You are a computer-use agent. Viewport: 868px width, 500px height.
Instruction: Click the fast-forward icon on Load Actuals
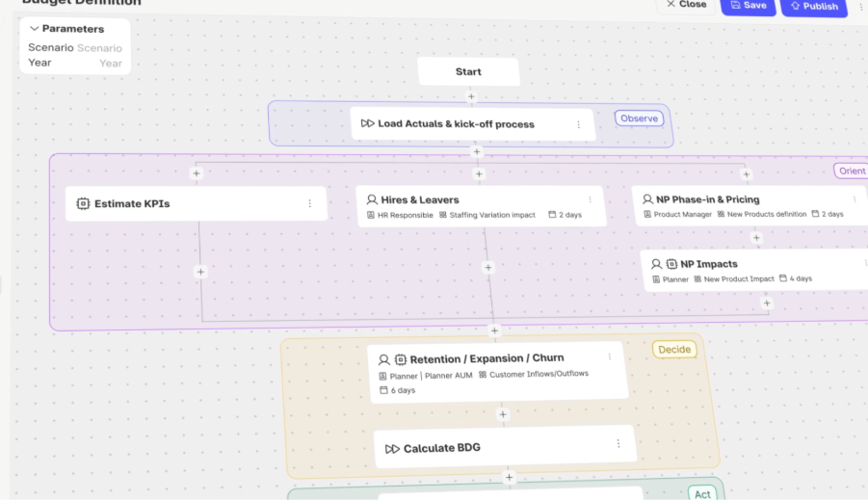click(368, 123)
